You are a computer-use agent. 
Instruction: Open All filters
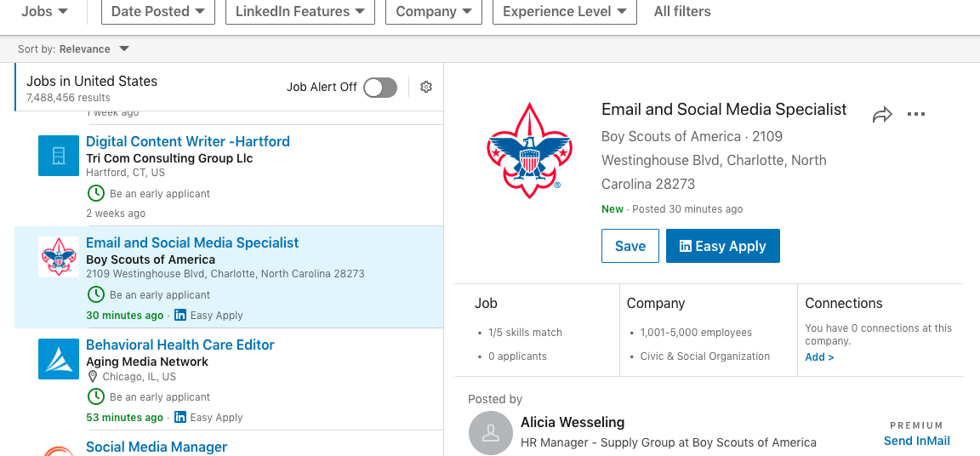(682, 11)
